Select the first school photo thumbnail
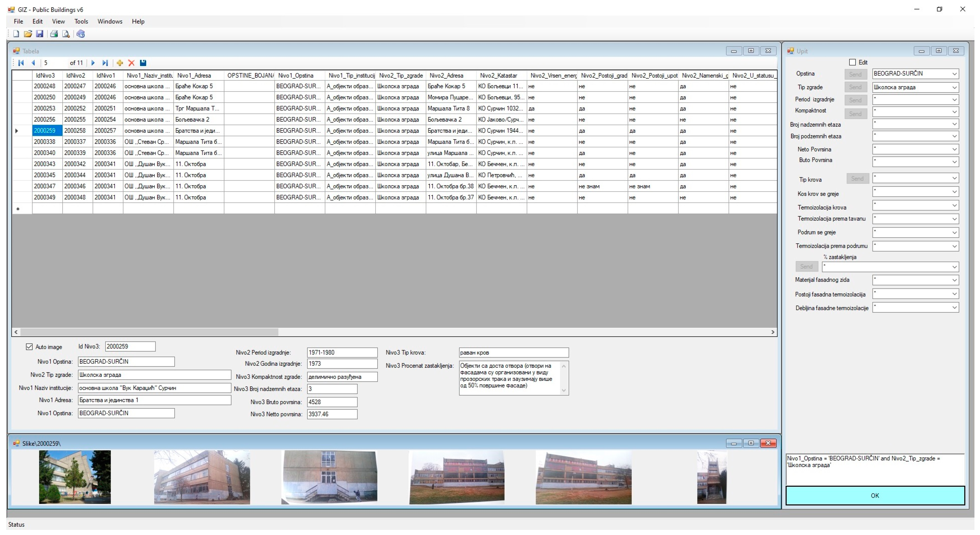The image size is (980, 535). click(75, 477)
